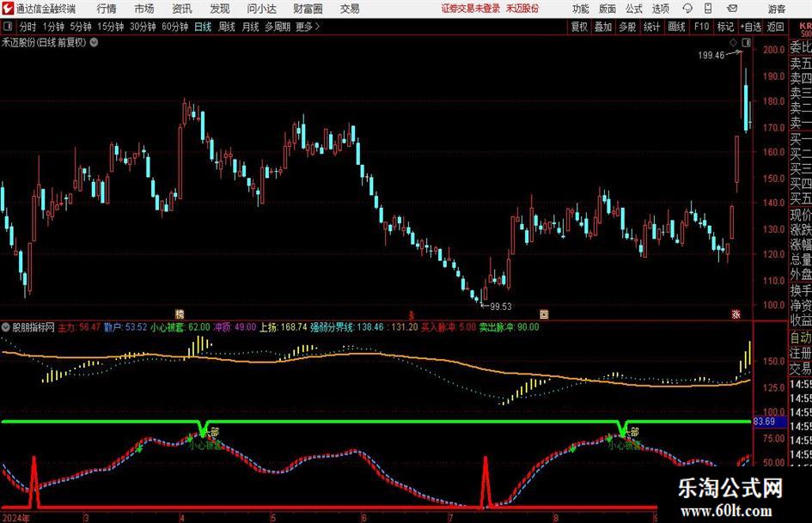Open the 资讯 menu
This screenshot has width=812, height=523.
click(182, 9)
